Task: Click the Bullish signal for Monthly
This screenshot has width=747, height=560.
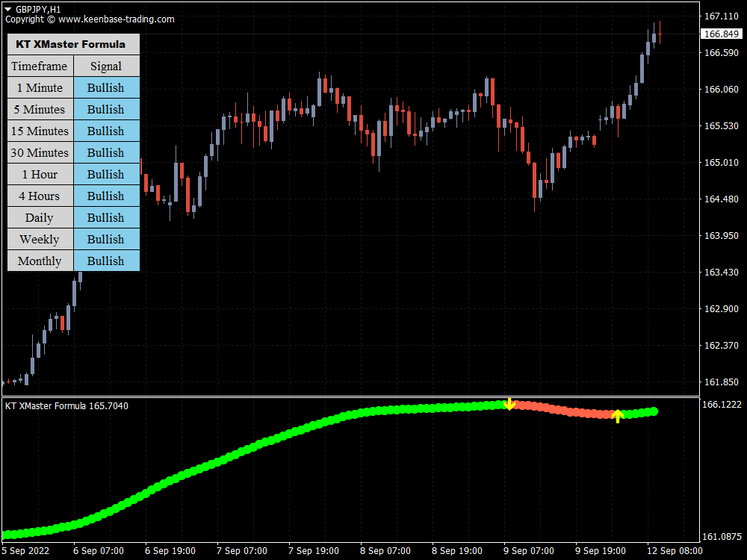Action: point(107,261)
